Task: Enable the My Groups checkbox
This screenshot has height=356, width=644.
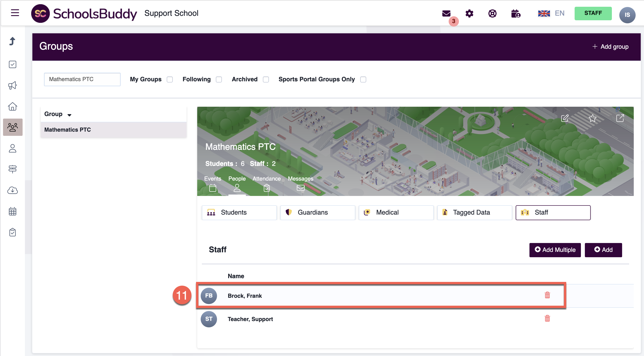Action: coord(170,79)
